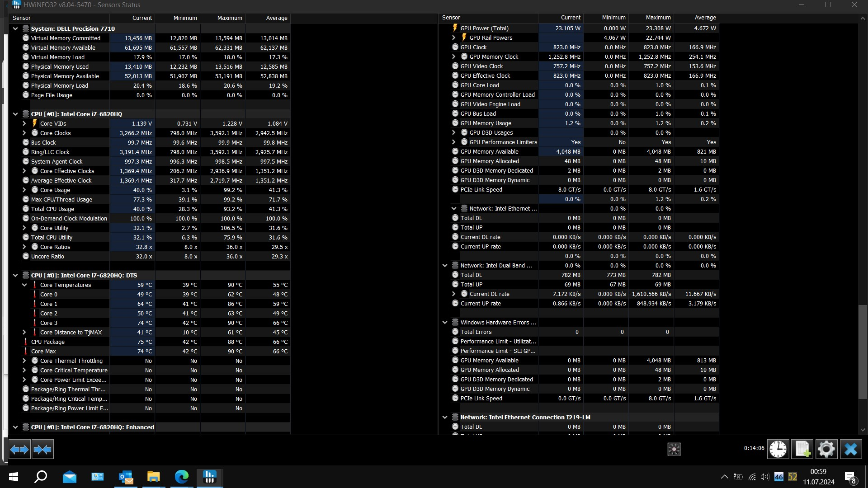868x488 pixels.
Task: Select the Physical Memory Load row
Action: click(150, 85)
